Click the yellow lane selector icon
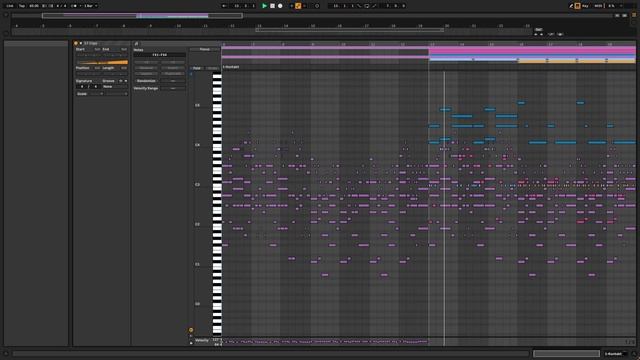The image size is (640, 360). [191, 330]
